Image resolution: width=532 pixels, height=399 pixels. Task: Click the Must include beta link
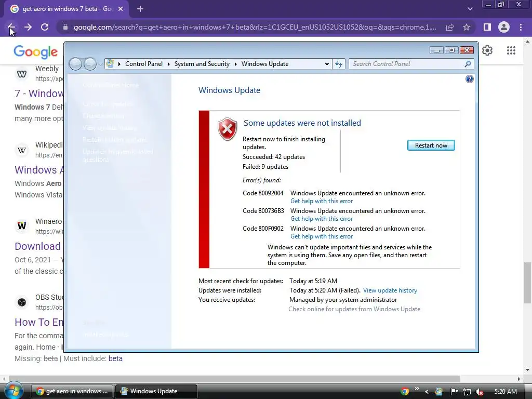[x=115, y=358]
